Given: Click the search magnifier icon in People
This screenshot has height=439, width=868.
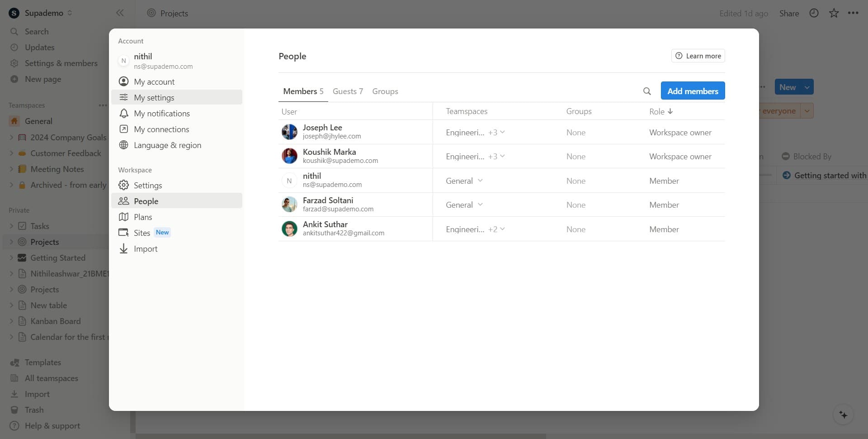Looking at the screenshot, I should coord(647,91).
